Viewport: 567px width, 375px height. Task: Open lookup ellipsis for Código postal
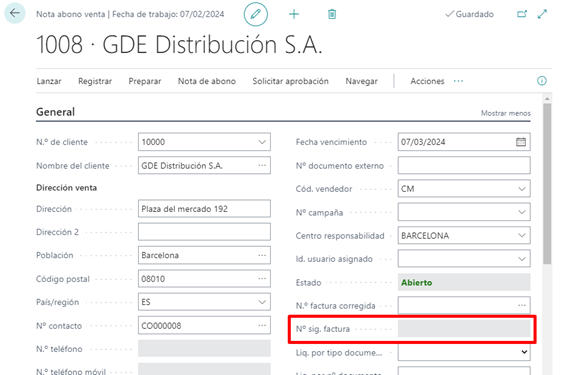coord(262,278)
